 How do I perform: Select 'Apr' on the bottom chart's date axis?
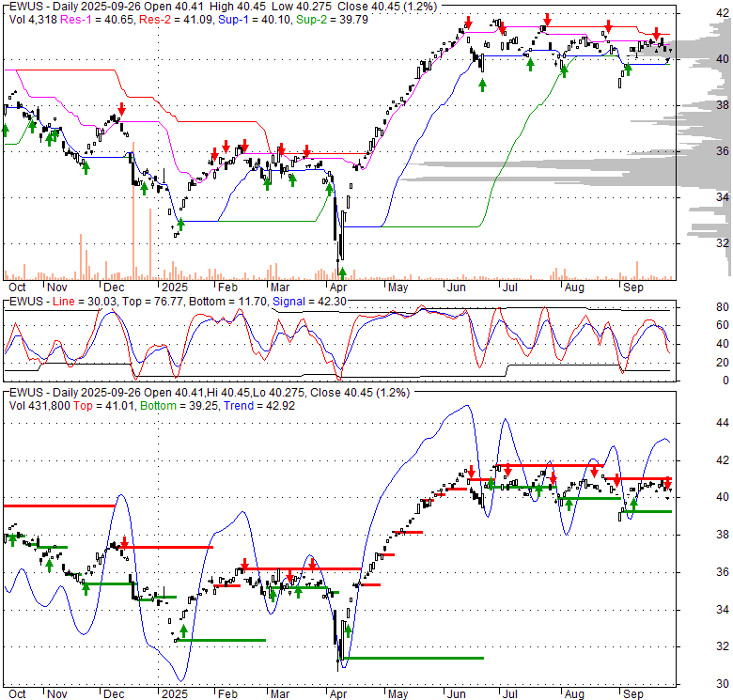[x=338, y=694]
